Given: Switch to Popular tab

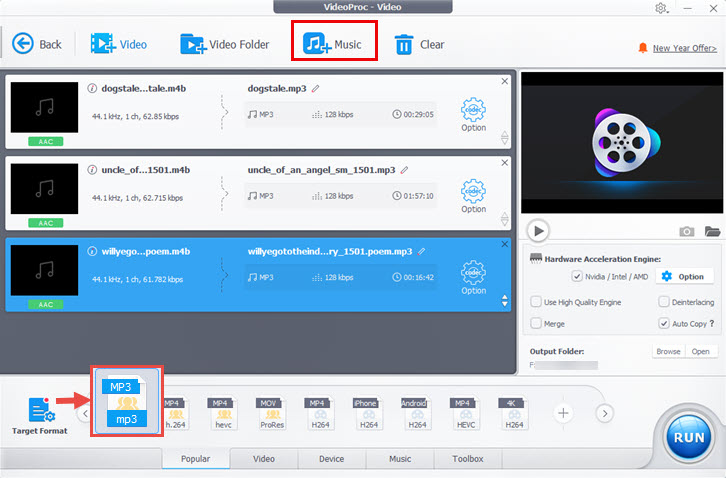Looking at the screenshot, I should [x=195, y=459].
